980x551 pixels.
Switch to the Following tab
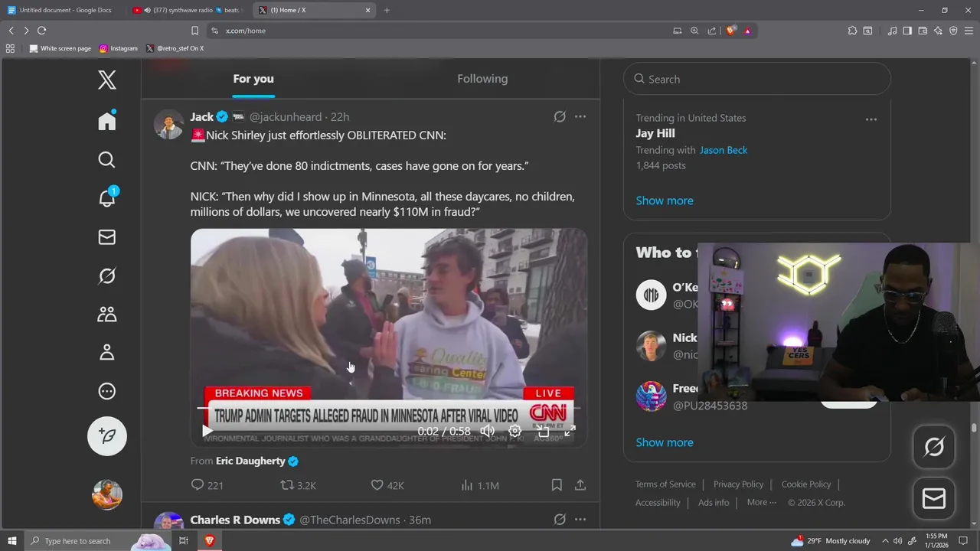click(x=482, y=79)
